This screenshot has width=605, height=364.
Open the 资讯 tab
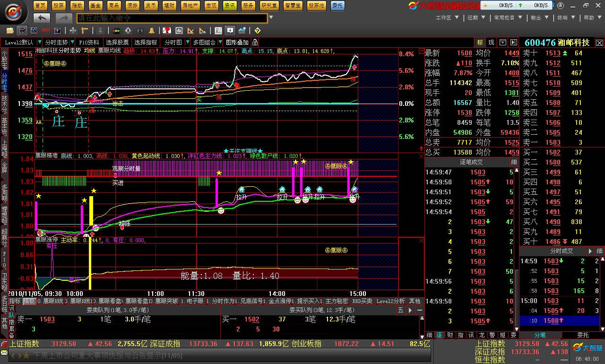point(230,6)
